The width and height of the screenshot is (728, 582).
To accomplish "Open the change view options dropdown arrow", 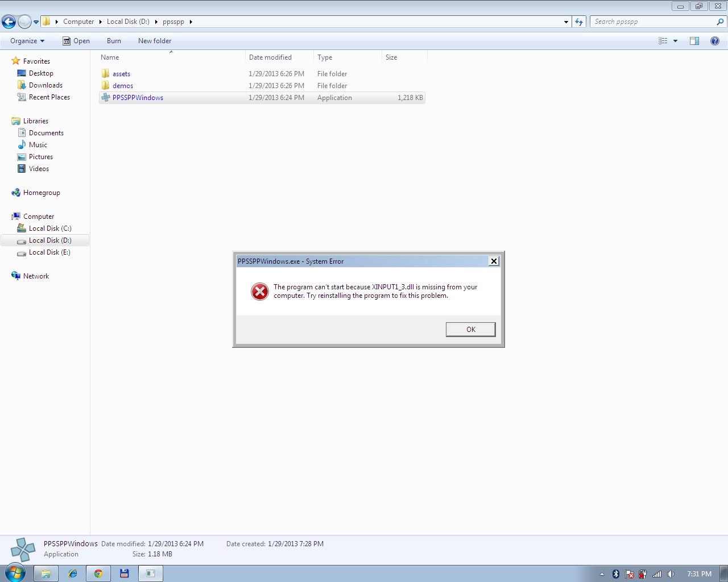I will click(675, 41).
